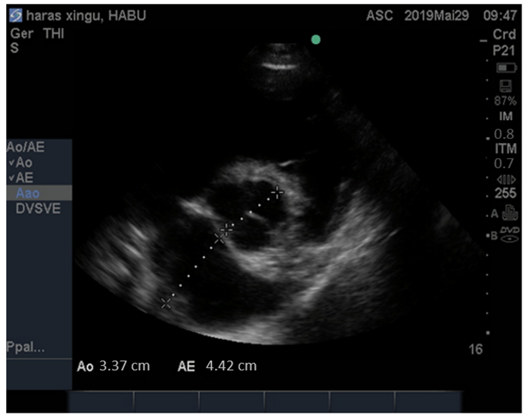
Task: Toggle the THI harmonic imaging setting
Action: click(53, 34)
